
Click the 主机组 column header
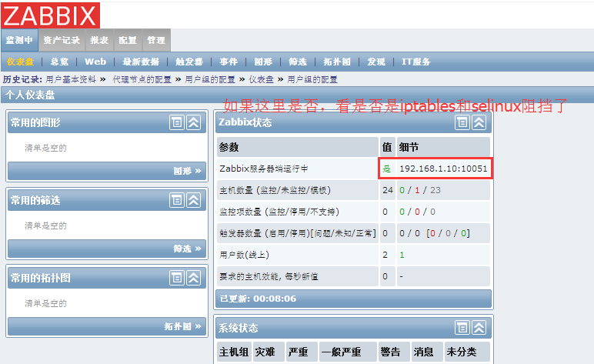coord(234,352)
